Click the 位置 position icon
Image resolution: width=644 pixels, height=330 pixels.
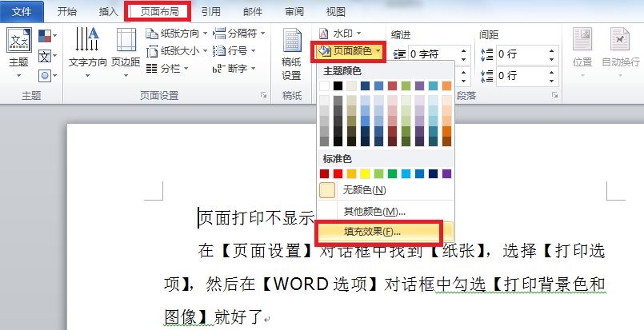582,46
